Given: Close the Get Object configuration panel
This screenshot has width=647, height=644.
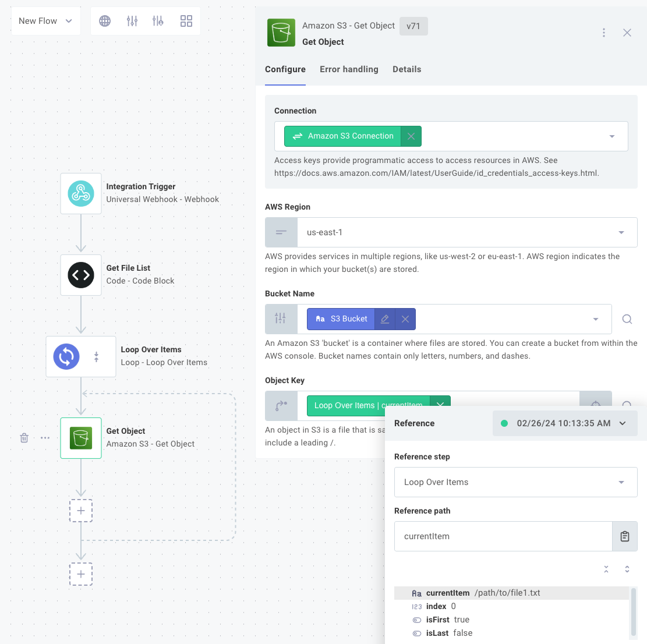Looking at the screenshot, I should click(x=627, y=33).
